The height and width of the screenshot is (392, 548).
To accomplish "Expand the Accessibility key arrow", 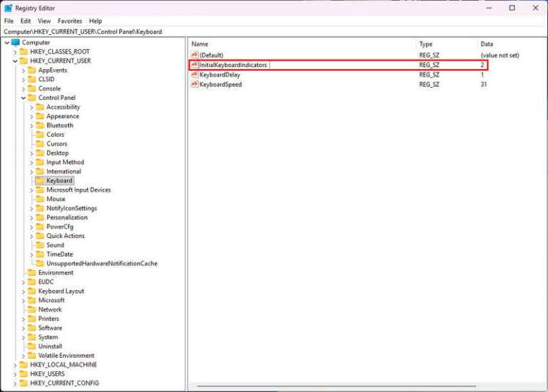I will pos(31,108).
